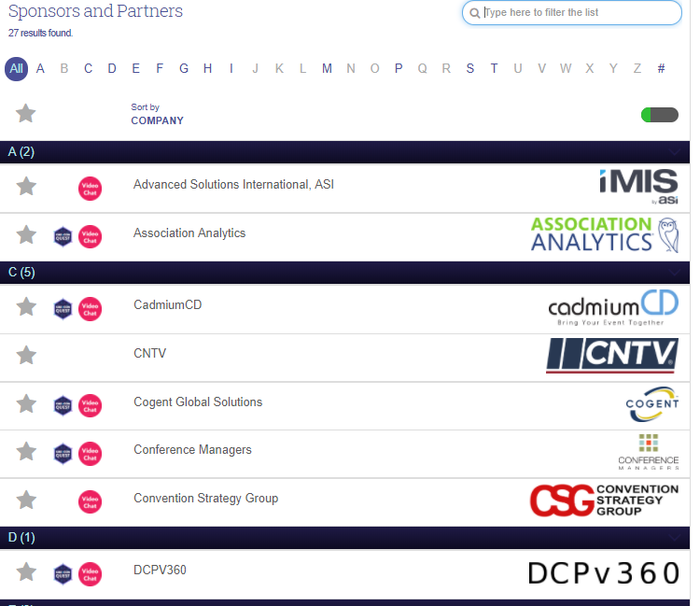The height and width of the screenshot is (606, 700).
Task: Click the CadmiumCD logo
Action: click(613, 308)
